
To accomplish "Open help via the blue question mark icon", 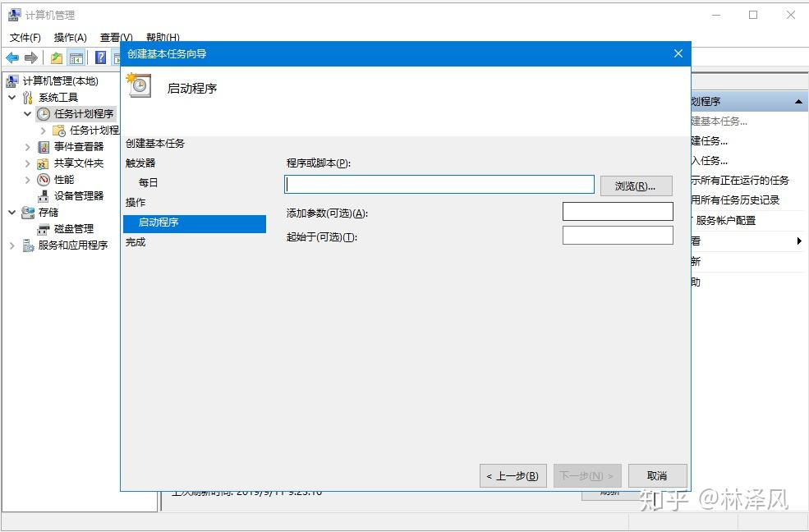I will (100, 57).
